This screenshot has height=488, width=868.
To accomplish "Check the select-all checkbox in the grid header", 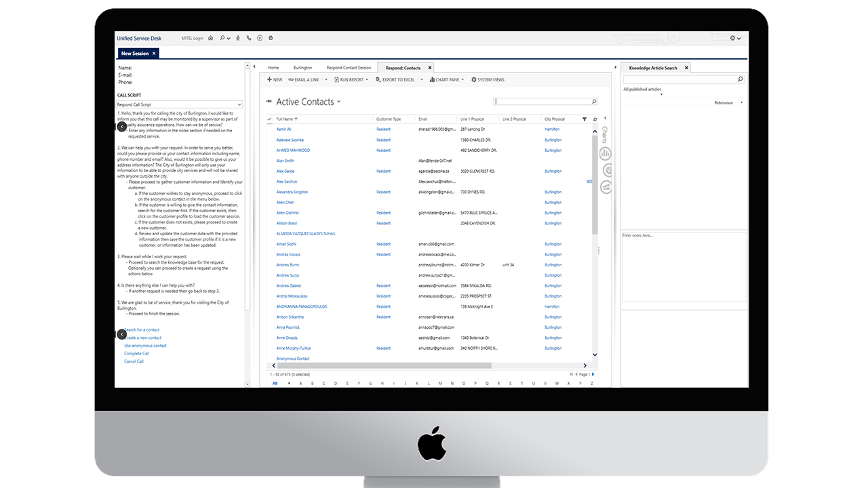I will 269,119.
